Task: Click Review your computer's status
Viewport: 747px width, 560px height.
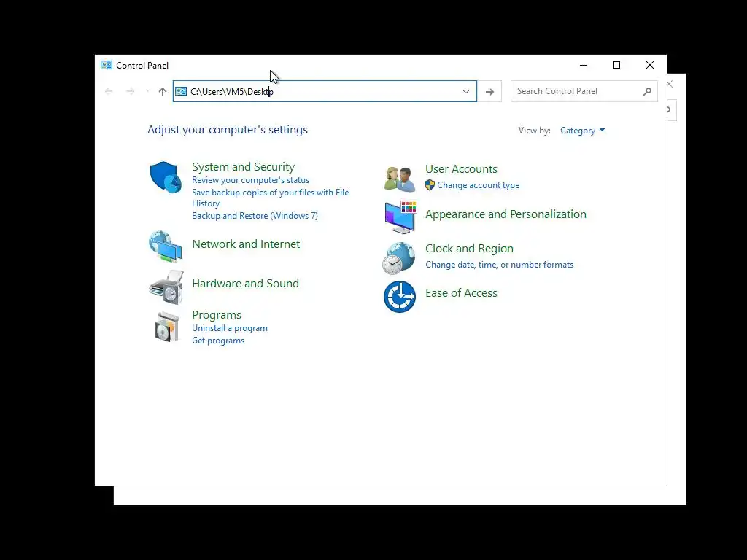Action: [x=251, y=180]
